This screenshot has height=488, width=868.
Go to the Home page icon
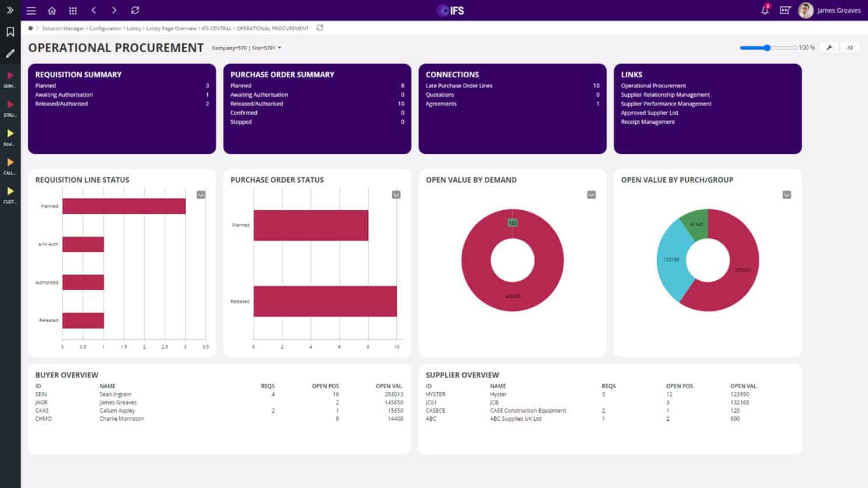pos(52,11)
